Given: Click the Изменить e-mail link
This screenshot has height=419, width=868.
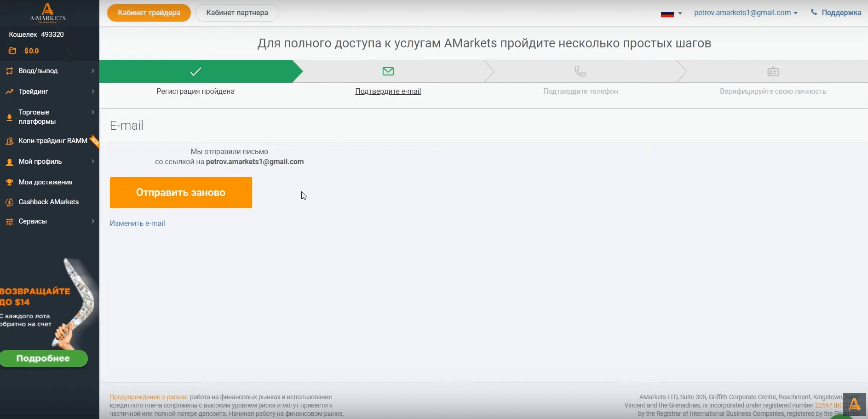Looking at the screenshot, I should pos(137,223).
